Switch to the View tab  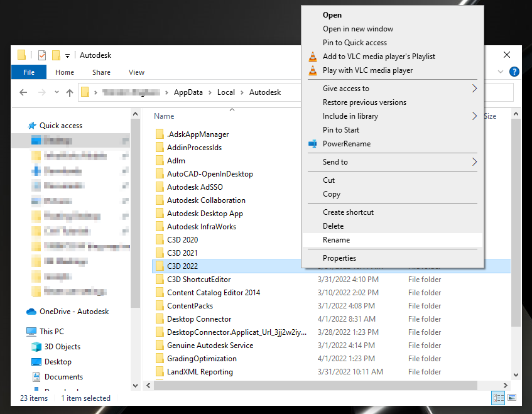(x=136, y=72)
